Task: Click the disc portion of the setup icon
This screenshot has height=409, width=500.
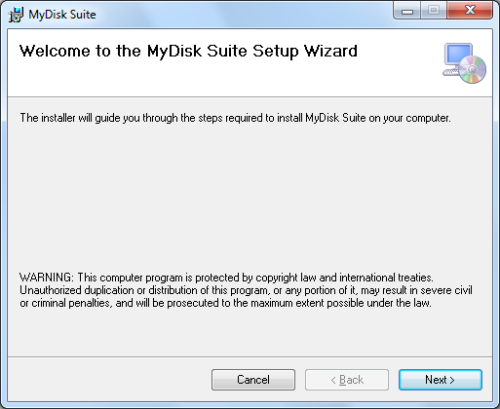Action: point(472,70)
